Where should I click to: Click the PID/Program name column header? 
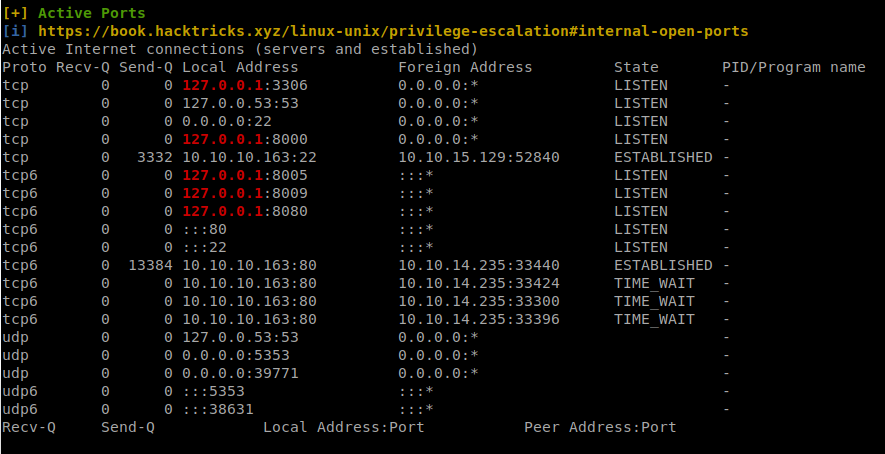point(793,67)
